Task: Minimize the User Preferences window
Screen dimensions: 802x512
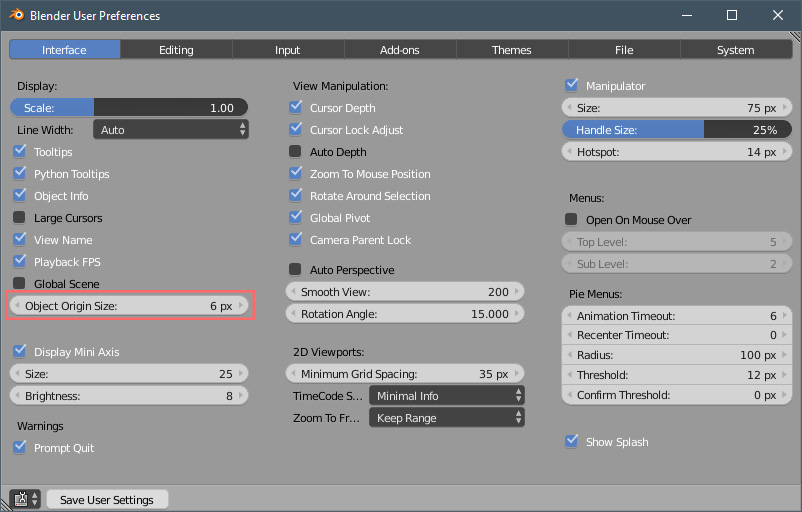Action: tap(687, 15)
